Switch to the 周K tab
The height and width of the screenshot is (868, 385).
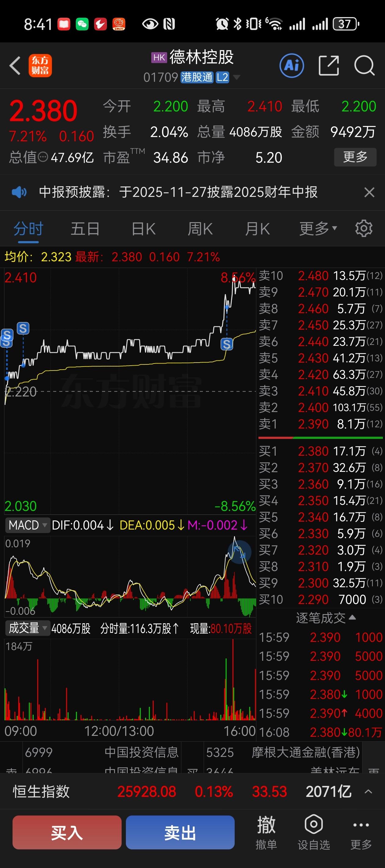coord(200,229)
